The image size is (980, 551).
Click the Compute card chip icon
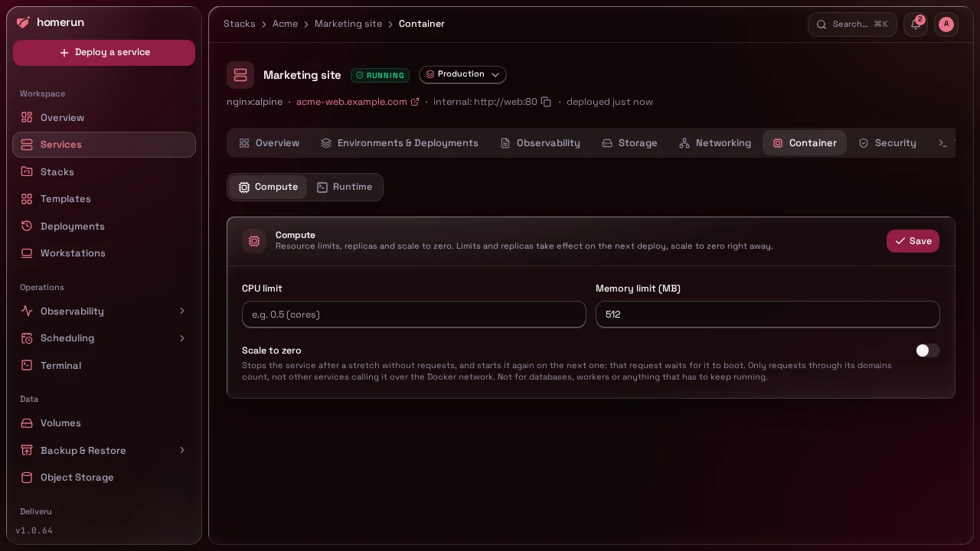coord(254,241)
